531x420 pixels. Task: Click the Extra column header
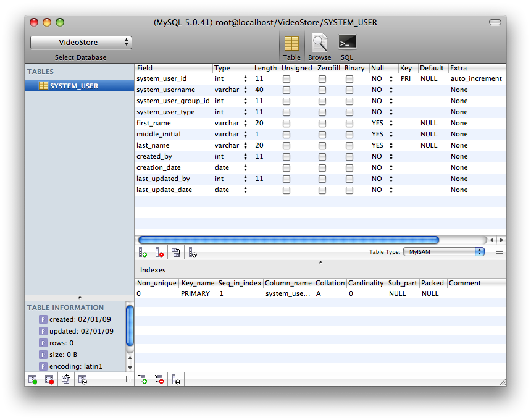[x=477, y=68]
